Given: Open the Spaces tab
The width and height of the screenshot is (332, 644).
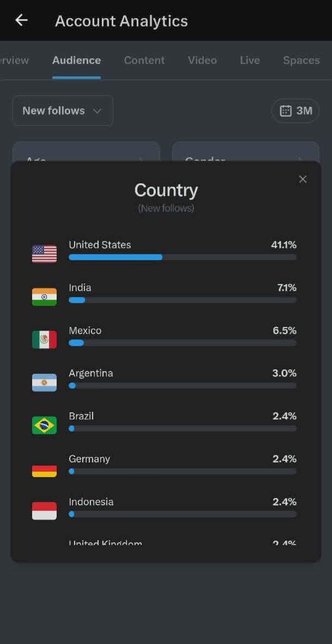Looking at the screenshot, I should [x=301, y=60].
